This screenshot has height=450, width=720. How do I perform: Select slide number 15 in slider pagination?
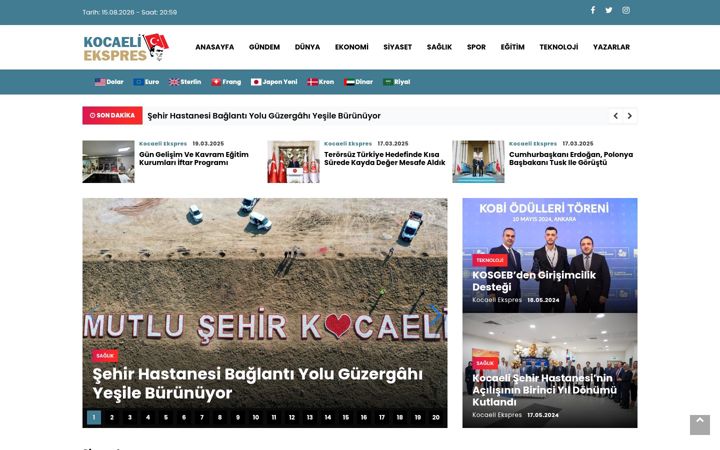click(x=346, y=417)
